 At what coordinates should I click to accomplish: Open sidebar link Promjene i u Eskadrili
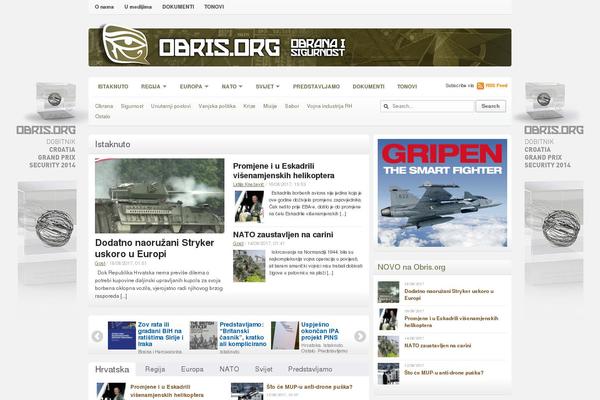[451, 322]
